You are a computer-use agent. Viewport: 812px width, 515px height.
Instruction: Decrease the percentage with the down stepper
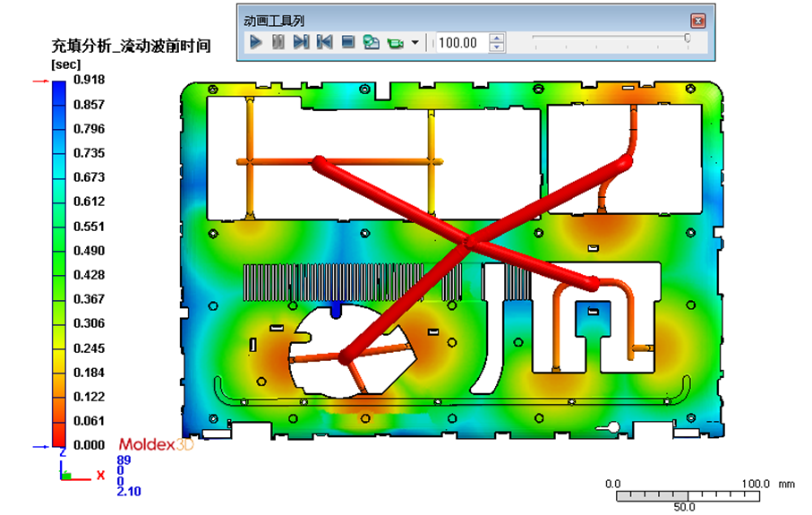(497, 47)
